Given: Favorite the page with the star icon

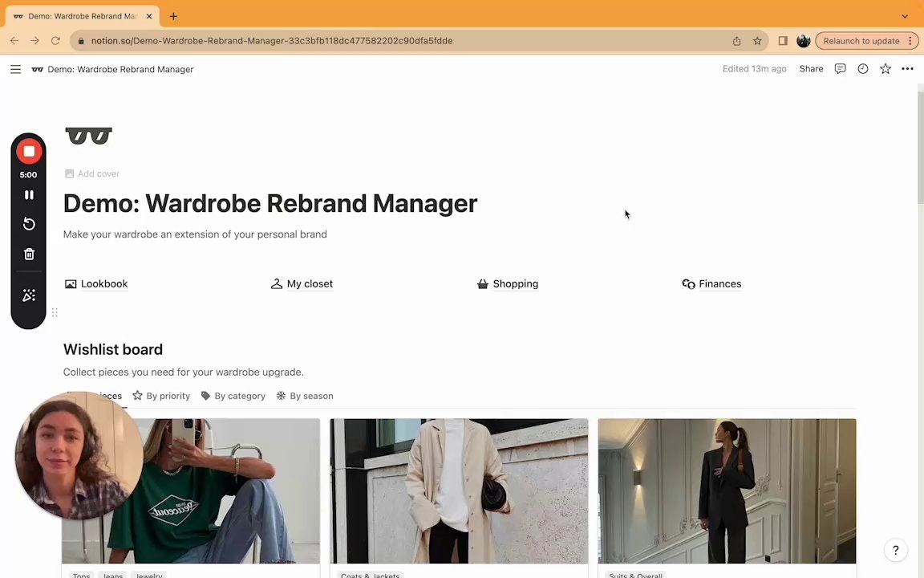Looking at the screenshot, I should (885, 69).
